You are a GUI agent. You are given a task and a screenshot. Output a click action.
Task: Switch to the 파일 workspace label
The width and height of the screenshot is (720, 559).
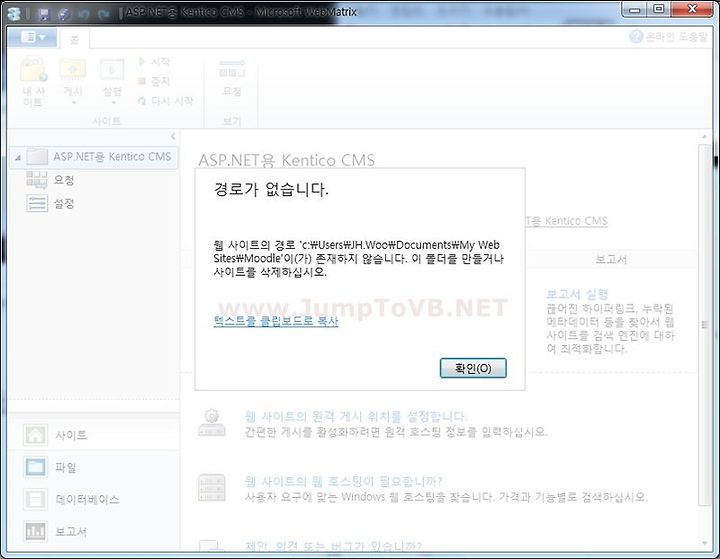(x=66, y=467)
